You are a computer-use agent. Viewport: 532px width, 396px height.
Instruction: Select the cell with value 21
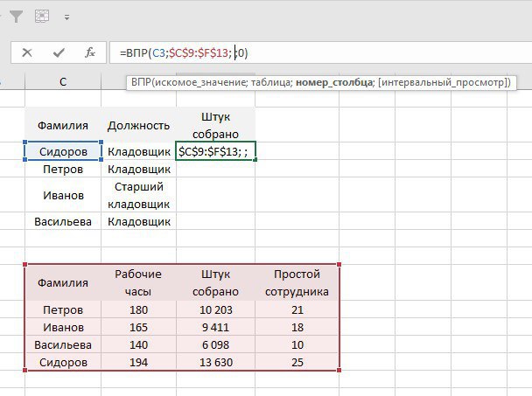(x=297, y=309)
